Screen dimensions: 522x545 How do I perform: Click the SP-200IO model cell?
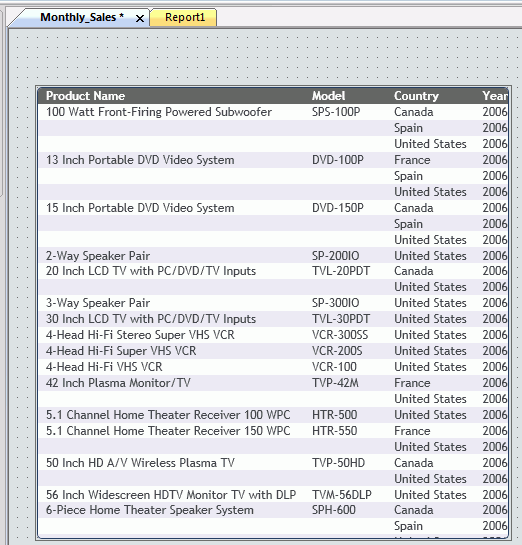click(x=335, y=256)
